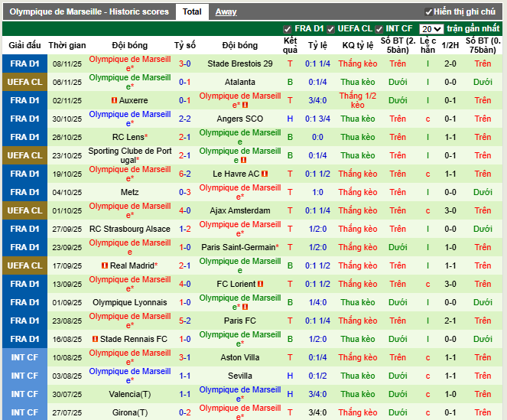507x420 pixels.
Task: Click date 04/10/25 in the Metz row
Action: click(67, 193)
